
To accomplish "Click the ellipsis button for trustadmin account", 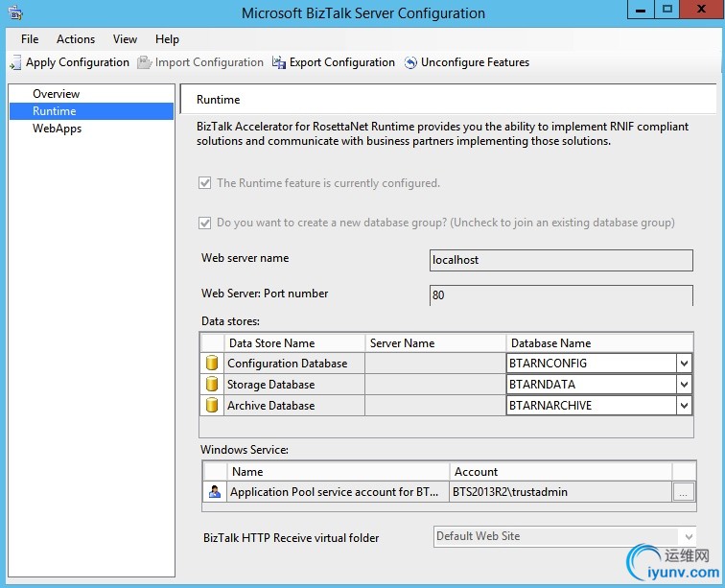I will pyautogui.click(x=684, y=492).
